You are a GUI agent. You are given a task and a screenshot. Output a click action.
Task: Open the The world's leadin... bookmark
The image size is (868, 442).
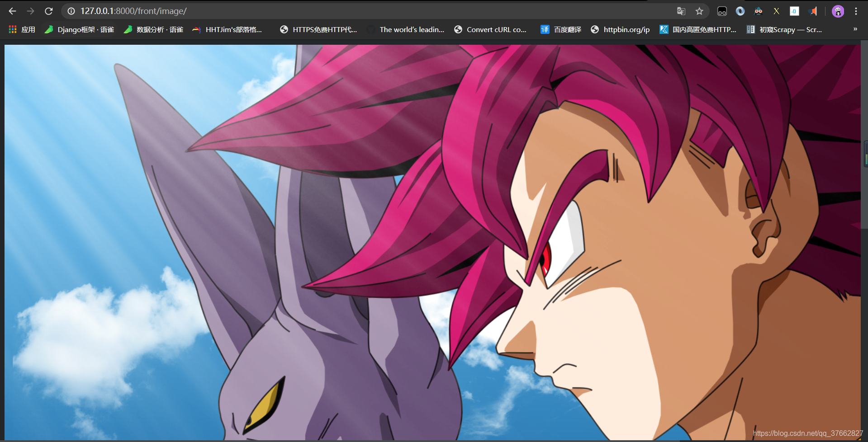[x=406, y=29]
